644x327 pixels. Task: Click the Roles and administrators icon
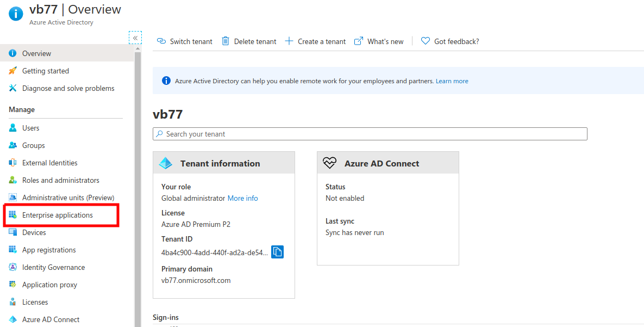[12, 180]
